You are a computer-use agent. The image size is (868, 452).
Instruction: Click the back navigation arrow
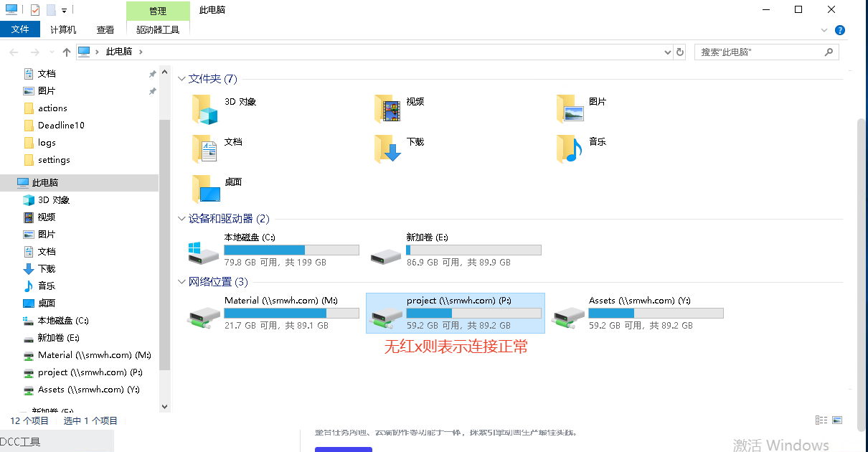tap(14, 52)
